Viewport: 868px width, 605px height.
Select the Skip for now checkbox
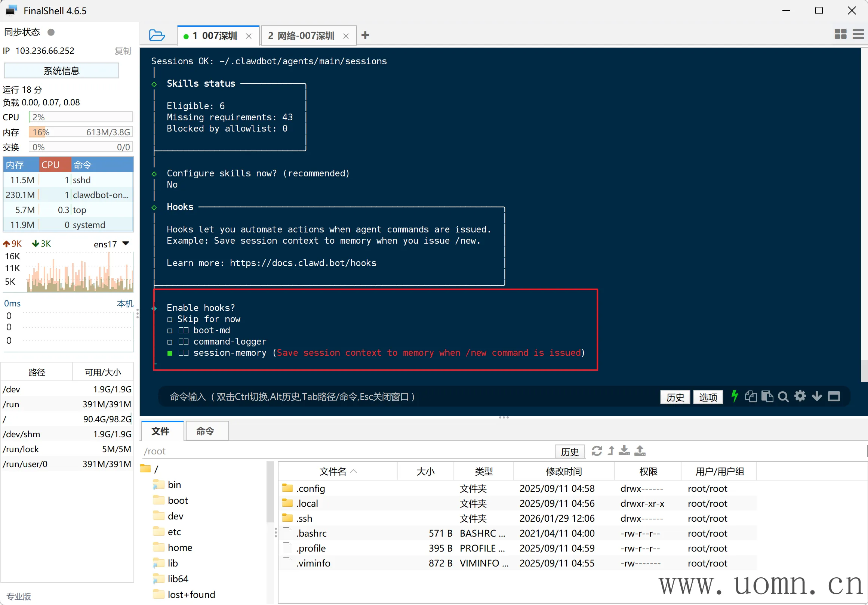coord(170,320)
